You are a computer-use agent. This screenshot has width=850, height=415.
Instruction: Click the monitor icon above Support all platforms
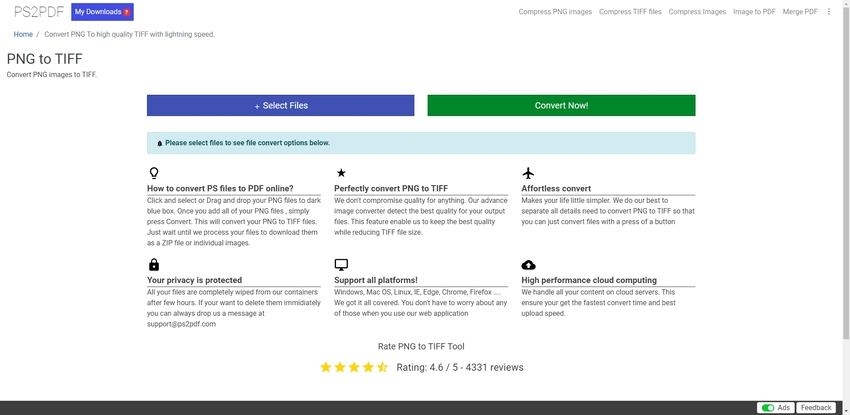(340, 265)
